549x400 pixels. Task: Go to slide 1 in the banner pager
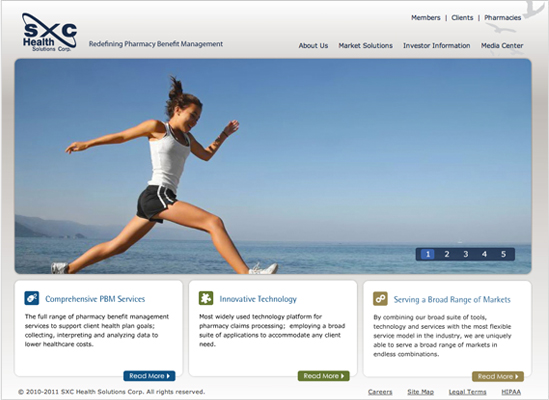[x=428, y=254]
